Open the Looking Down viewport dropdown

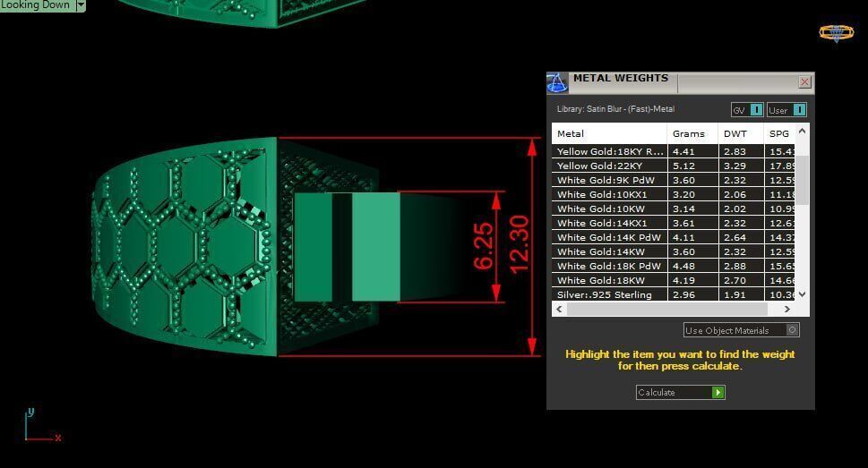coord(81,5)
